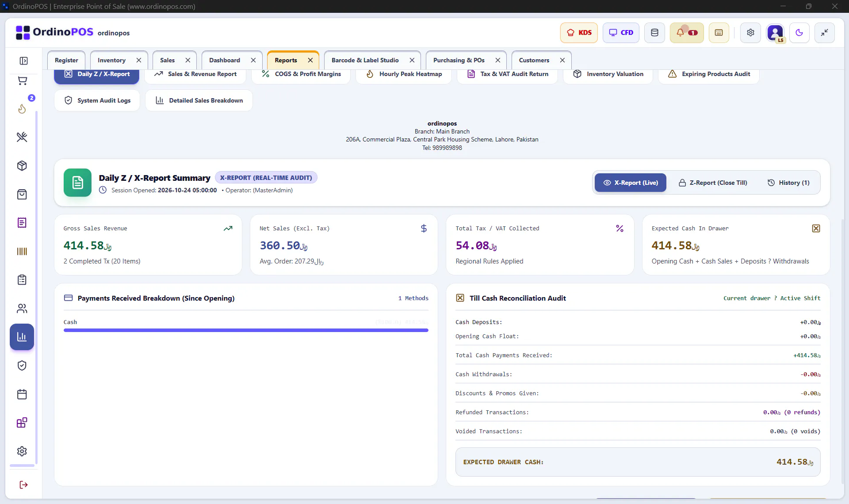The width and height of the screenshot is (849, 504).
Task: Exit fullscreen with the collapse arrows icon
Action: (825, 33)
